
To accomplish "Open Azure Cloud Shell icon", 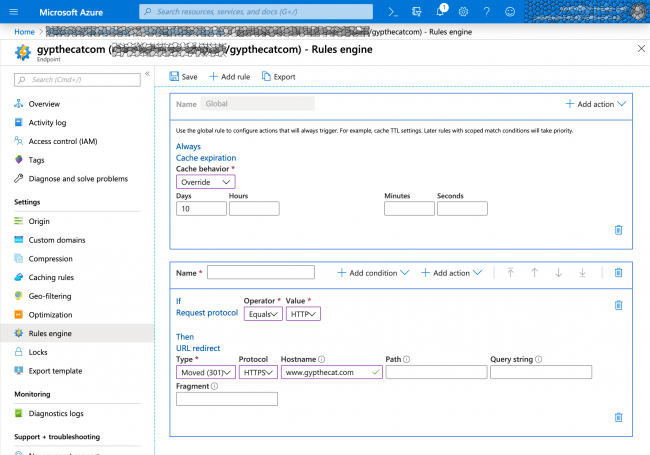I will click(393, 12).
